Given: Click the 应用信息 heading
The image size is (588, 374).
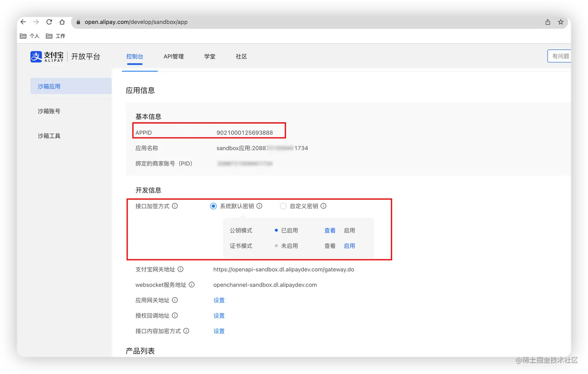Looking at the screenshot, I should click(x=140, y=90).
